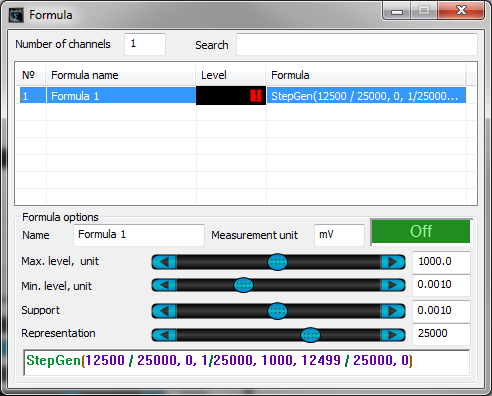Click the Name field containing Formula 1
This screenshot has width=492, height=396.
click(x=139, y=235)
